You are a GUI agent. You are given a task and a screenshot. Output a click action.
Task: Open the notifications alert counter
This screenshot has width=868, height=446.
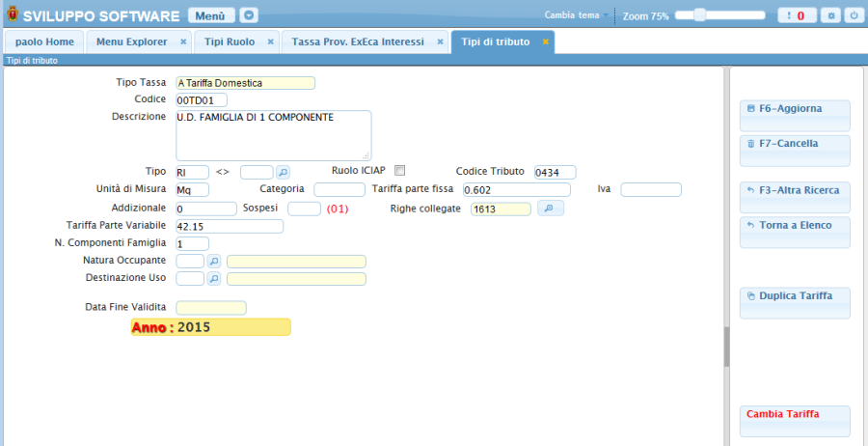pyautogui.click(x=797, y=15)
